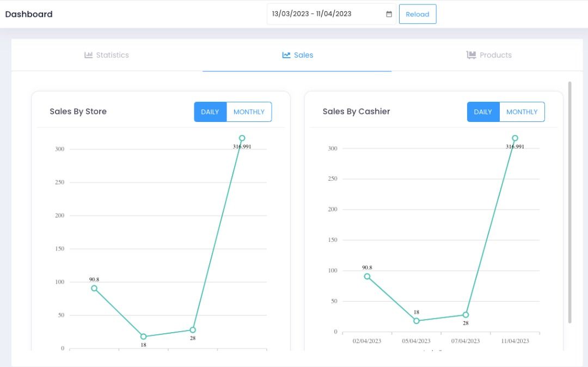Click the 05/04/2023 axis label
Screen dimensions: 588x367
[x=416, y=341]
